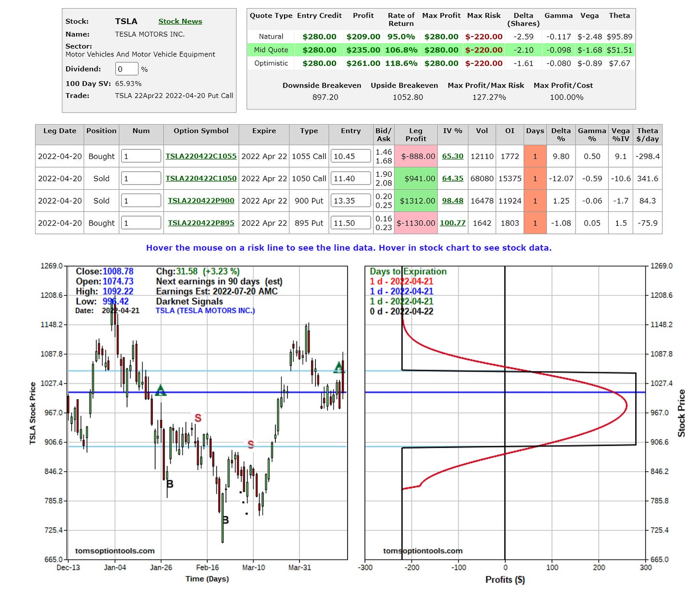This screenshot has height=600, width=700.
Task: Click the B signal near Jan-26
Action: coord(170,484)
